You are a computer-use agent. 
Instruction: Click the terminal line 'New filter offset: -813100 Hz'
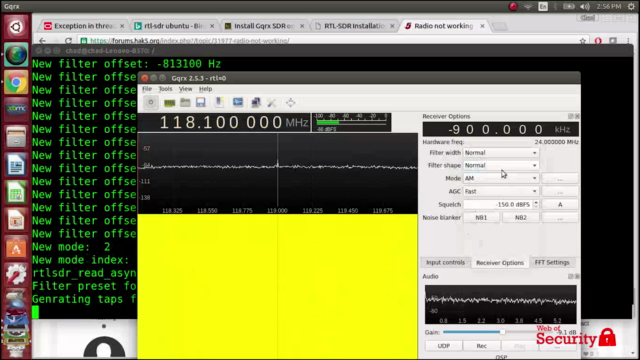pos(127,64)
